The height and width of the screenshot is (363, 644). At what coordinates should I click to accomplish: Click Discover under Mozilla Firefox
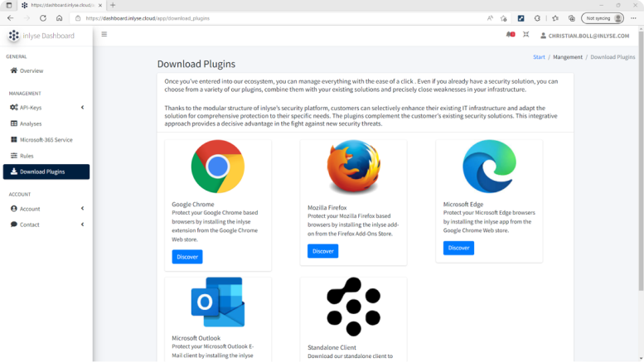pyautogui.click(x=322, y=251)
